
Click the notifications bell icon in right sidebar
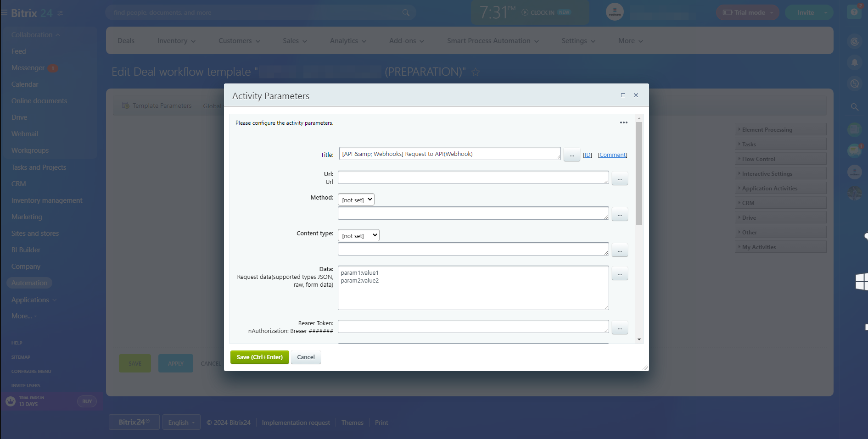(854, 62)
